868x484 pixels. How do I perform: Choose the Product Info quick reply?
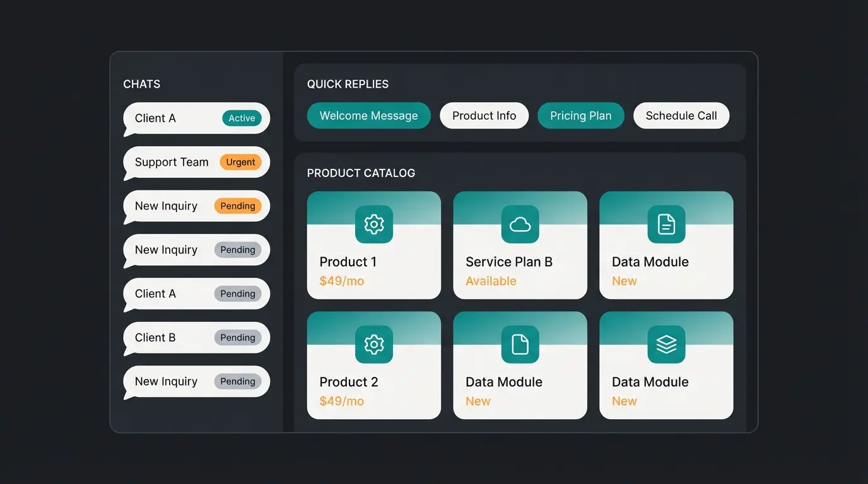click(484, 116)
